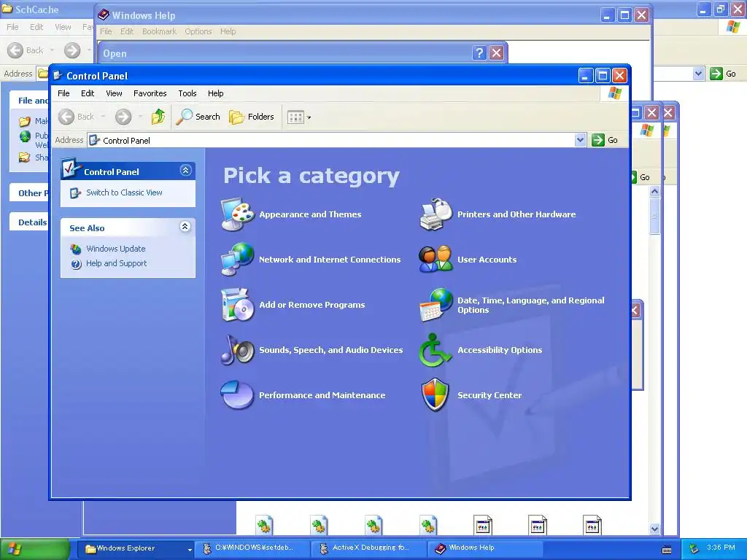The height and width of the screenshot is (560, 747).
Task: Open Windows Explorer taskbar group
Action: click(x=138, y=548)
